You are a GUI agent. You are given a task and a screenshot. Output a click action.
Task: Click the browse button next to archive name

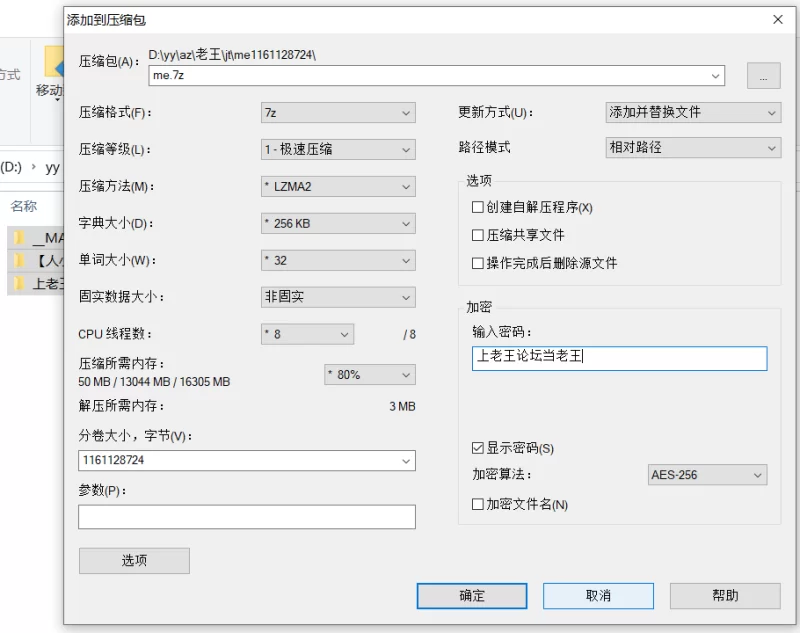[763, 75]
